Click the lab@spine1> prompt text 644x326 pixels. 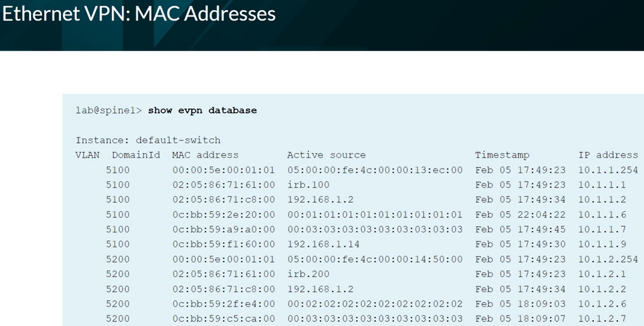pos(109,110)
